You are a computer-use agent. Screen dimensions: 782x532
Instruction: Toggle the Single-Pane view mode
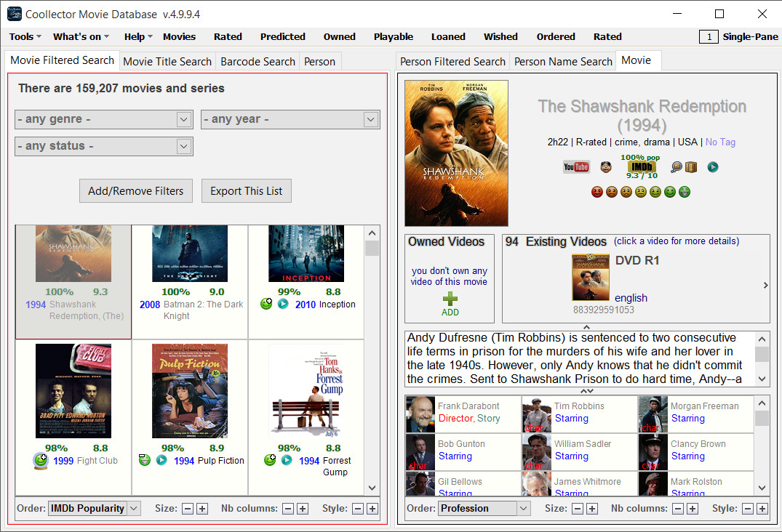coord(738,36)
